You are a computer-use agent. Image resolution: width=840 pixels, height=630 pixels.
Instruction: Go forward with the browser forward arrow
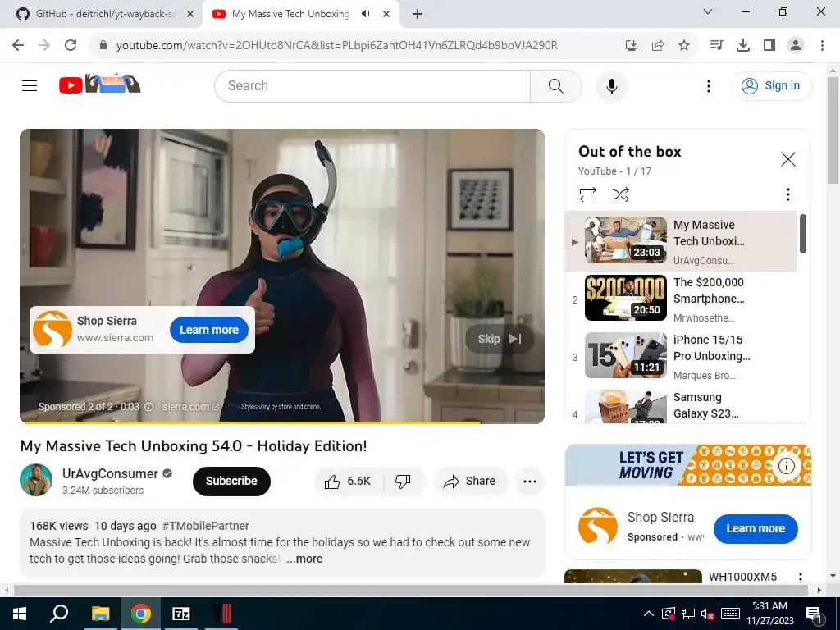click(x=44, y=45)
